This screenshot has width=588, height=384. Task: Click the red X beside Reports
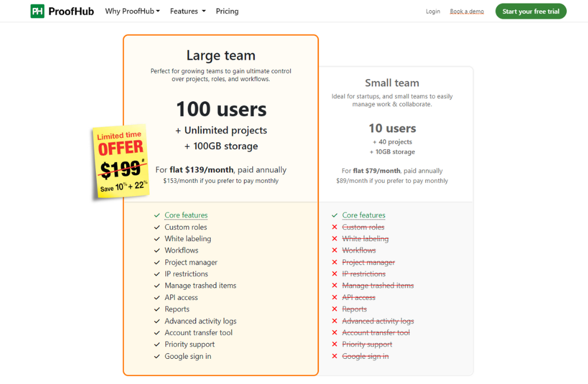(335, 309)
